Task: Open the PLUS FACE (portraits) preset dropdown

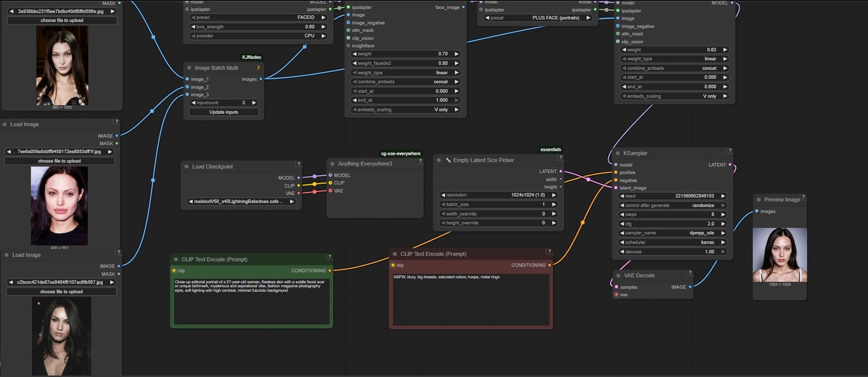Action: point(537,18)
